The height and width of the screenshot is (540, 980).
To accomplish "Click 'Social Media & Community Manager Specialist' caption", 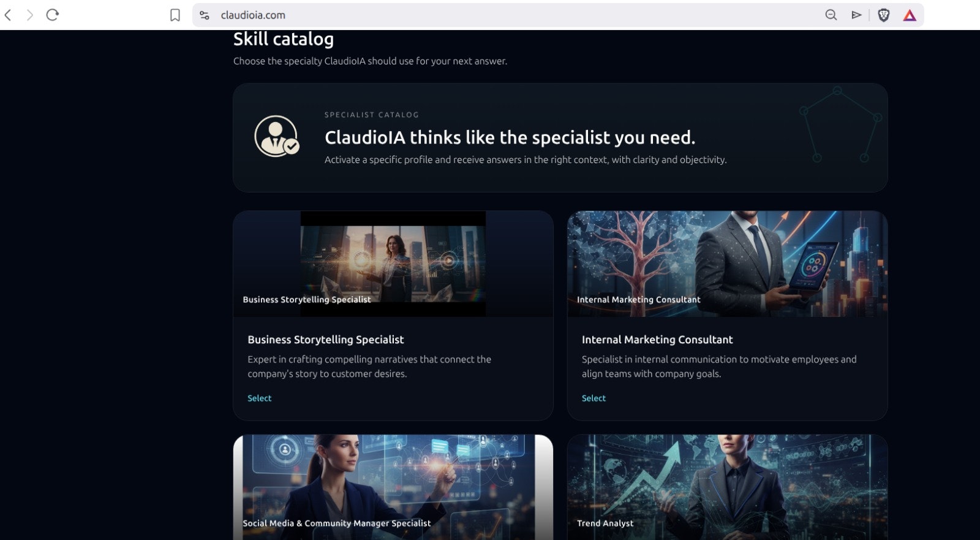I will click(x=337, y=523).
